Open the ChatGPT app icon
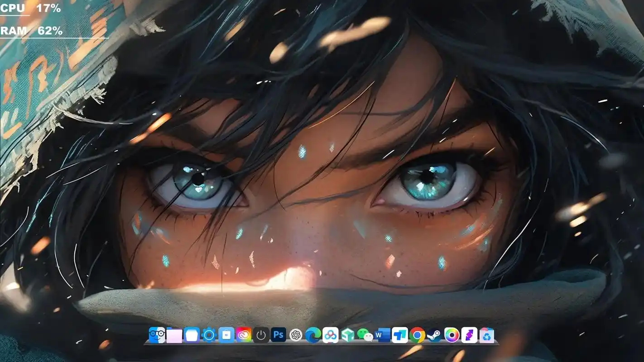 tap(296, 335)
